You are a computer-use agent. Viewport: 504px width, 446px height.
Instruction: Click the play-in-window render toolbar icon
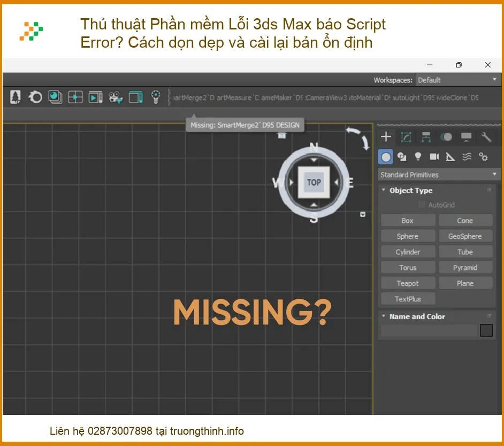(95, 97)
